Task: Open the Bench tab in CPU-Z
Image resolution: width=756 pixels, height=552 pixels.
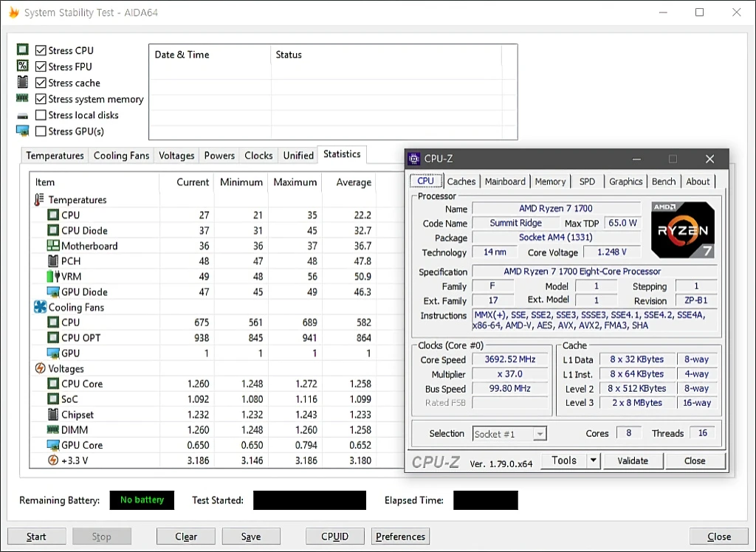Action: (664, 182)
